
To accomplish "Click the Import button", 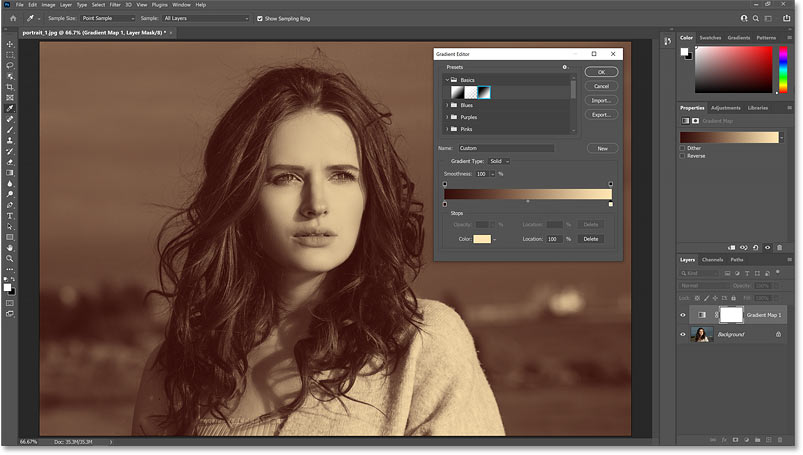I will click(601, 100).
